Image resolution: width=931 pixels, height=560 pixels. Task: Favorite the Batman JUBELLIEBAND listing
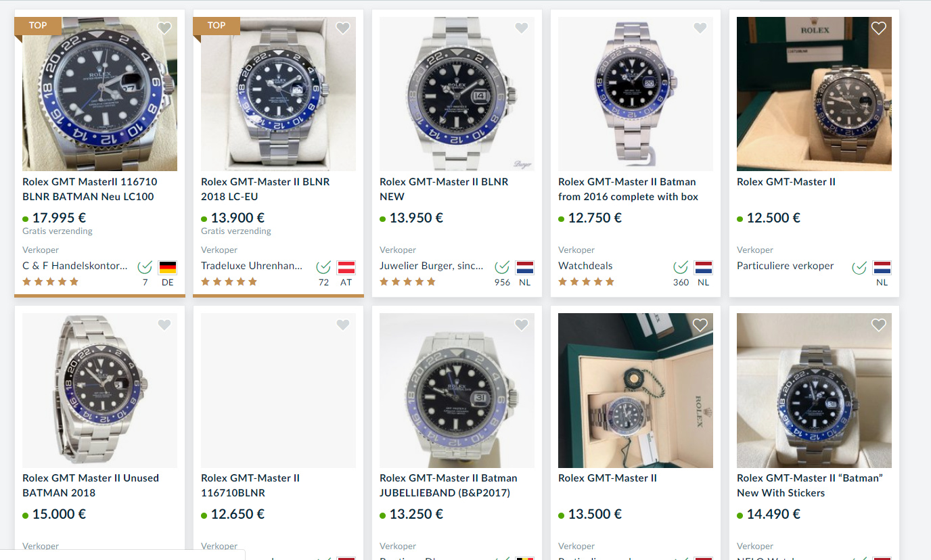pyautogui.click(x=521, y=325)
